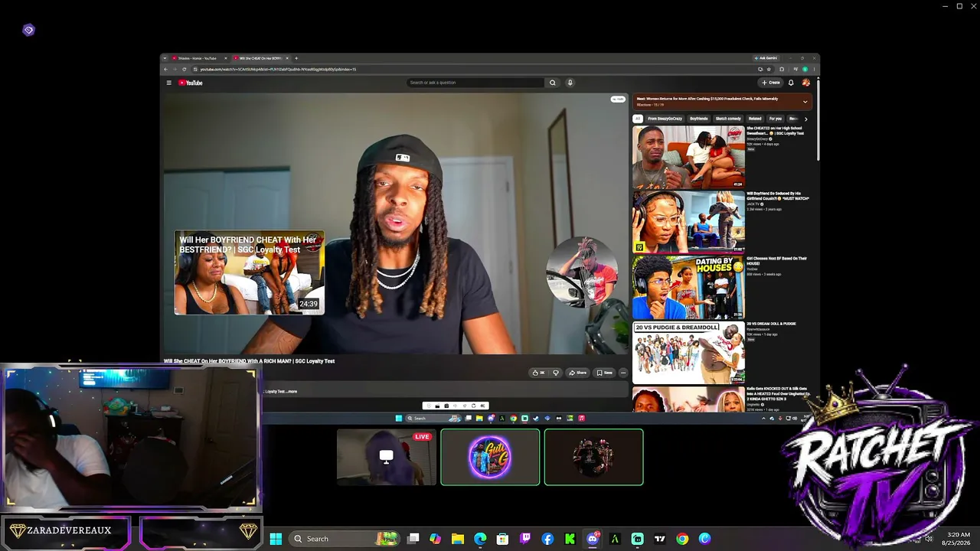Go back in Chrome browser

pos(165,70)
